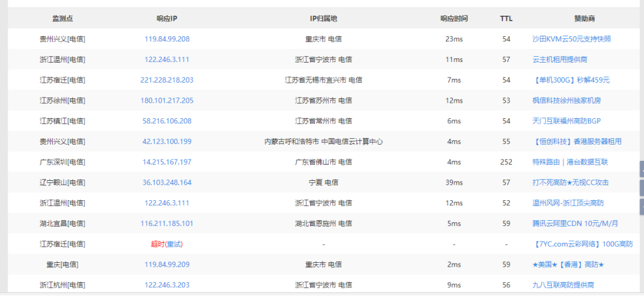Click the 2ms response time
The height and width of the screenshot is (296, 644).
pos(454,265)
